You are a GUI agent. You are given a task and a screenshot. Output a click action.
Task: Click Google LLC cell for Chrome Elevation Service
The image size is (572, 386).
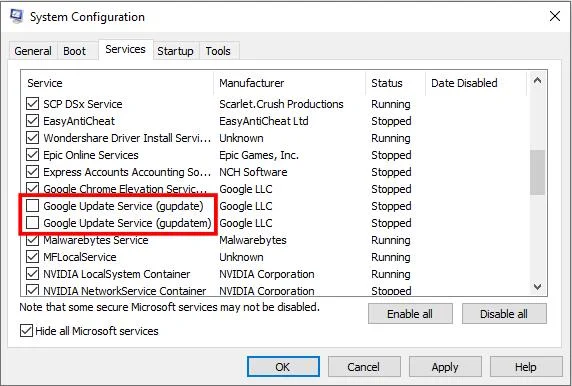(246, 189)
